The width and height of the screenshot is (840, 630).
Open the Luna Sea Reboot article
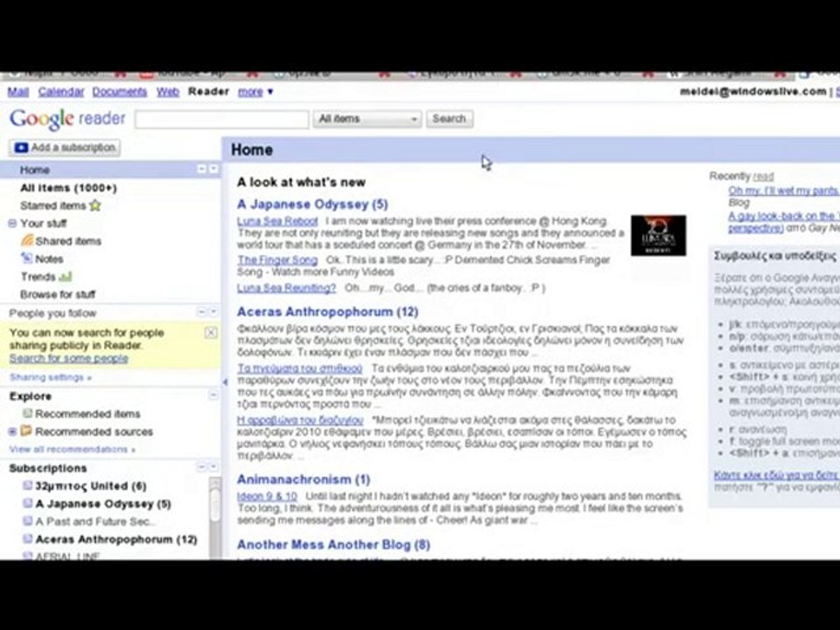[x=277, y=220]
